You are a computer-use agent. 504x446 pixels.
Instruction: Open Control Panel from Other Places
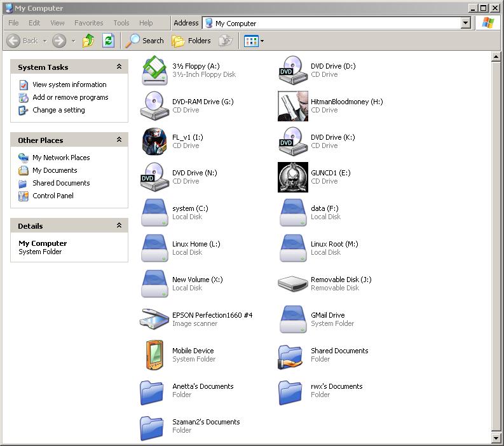point(53,196)
